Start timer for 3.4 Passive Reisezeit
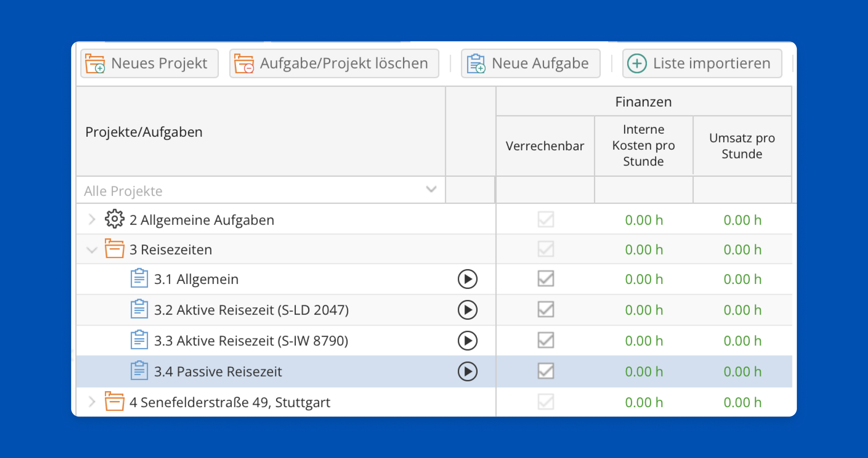The image size is (868, 458). pyautogui.click(x=467, y=371)
